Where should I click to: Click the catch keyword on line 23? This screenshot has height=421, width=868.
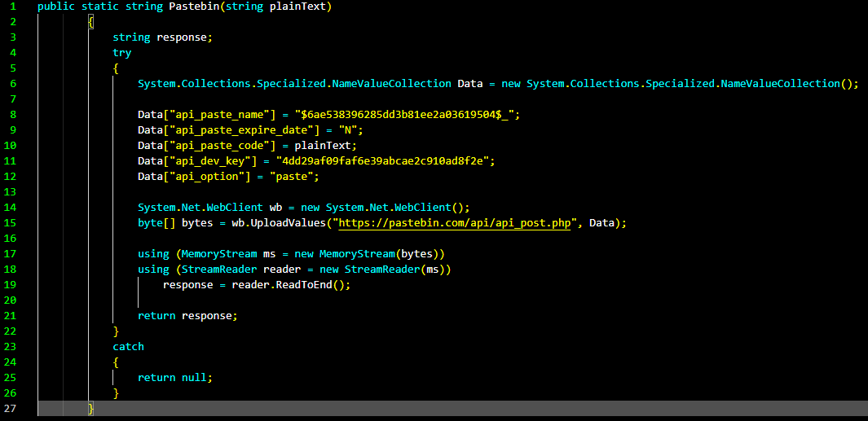128,347
